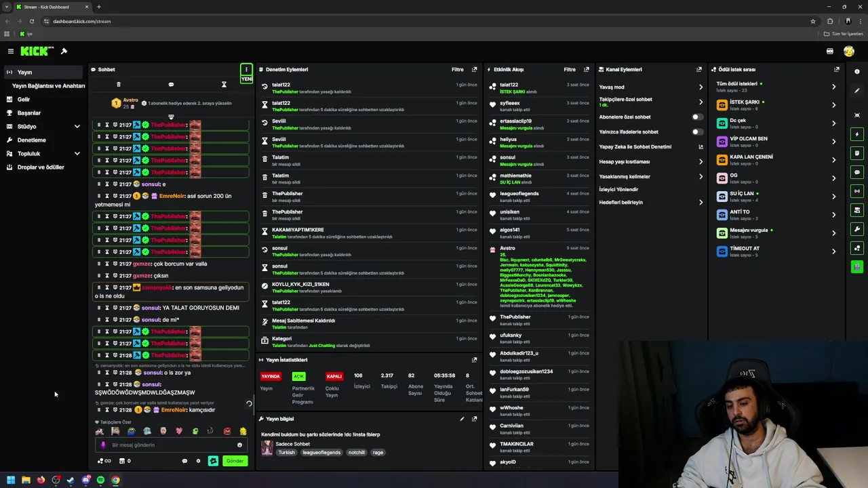Click the red angry face emote
868x488 pixels.
pos(227,431)
